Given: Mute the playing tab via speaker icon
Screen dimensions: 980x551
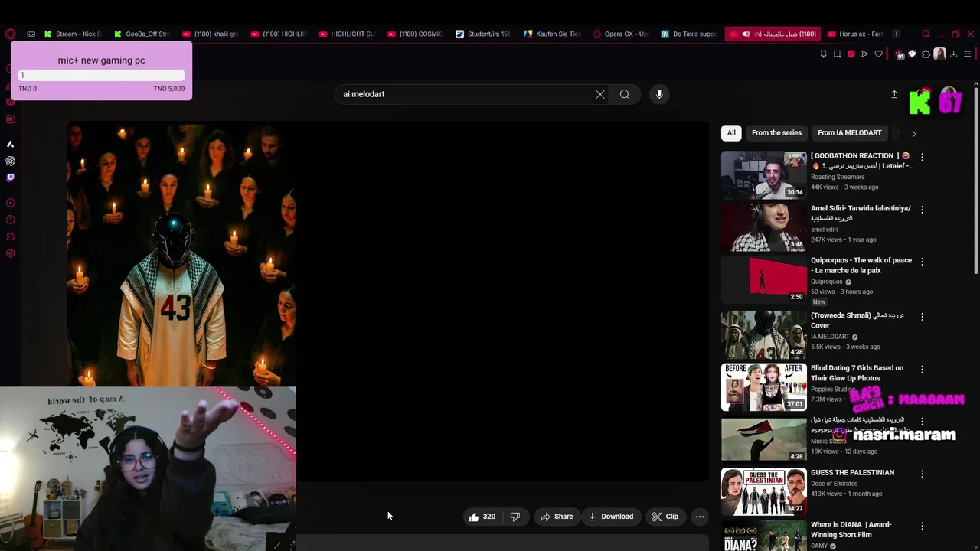Looking at the screenshot, I should [x=746, y=34].
